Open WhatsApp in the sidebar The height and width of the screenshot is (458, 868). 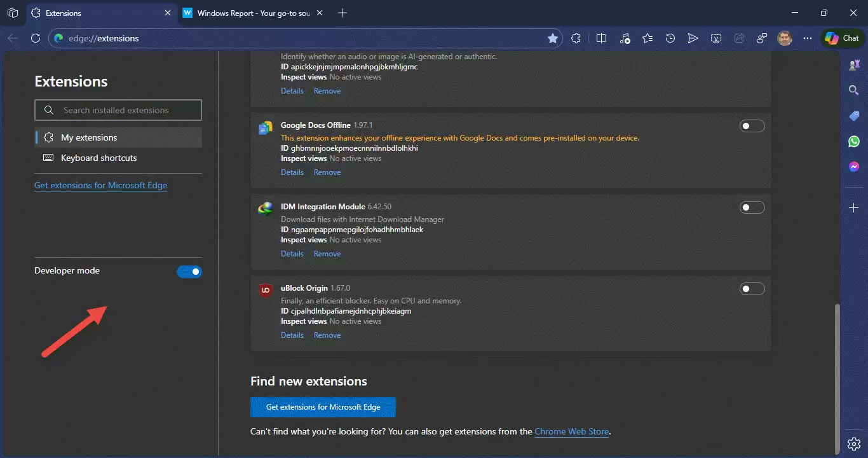[854, 141]
